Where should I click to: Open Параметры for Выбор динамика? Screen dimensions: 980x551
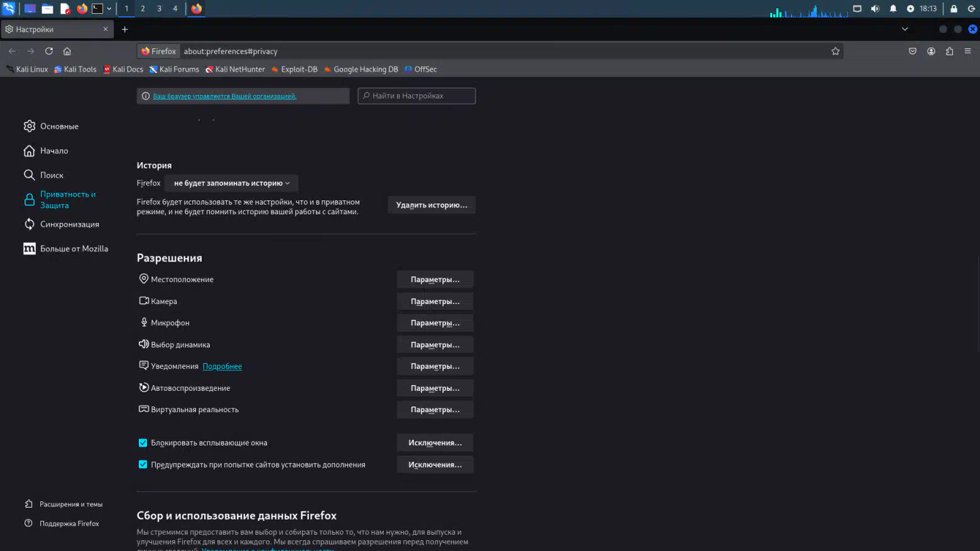[x=435, y=344]
